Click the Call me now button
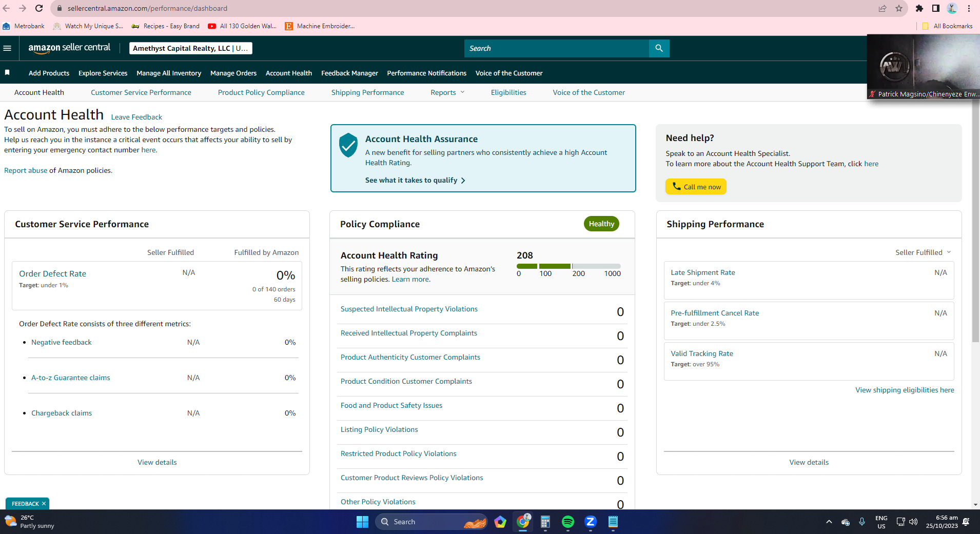This screenshot has height=534, width=980. (696, 187)
